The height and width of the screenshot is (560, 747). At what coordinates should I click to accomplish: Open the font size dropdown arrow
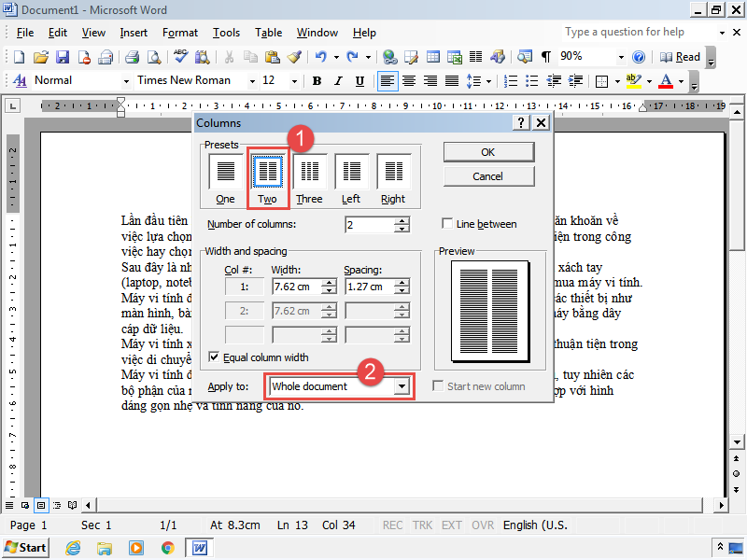pyautogui.click(x=294, y=81)
